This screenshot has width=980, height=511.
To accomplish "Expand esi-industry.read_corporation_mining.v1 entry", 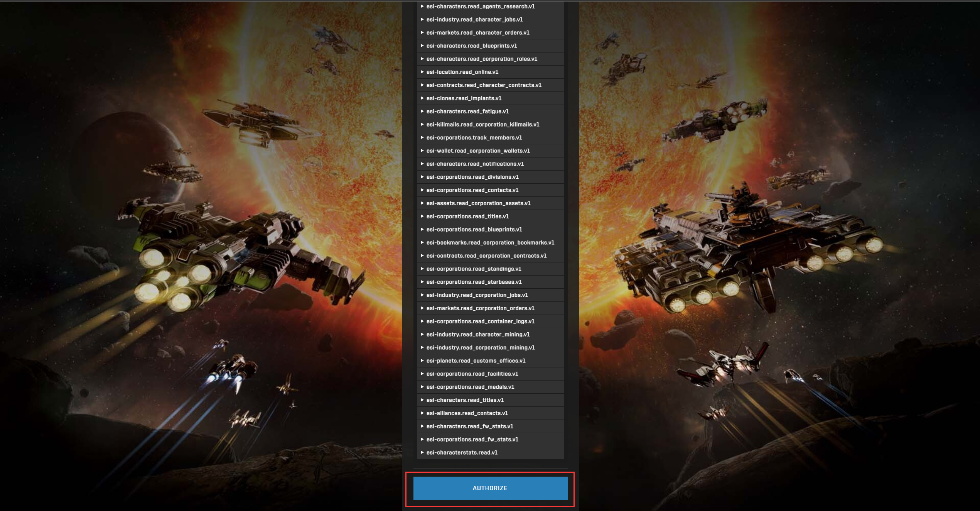I will point(480,348).
